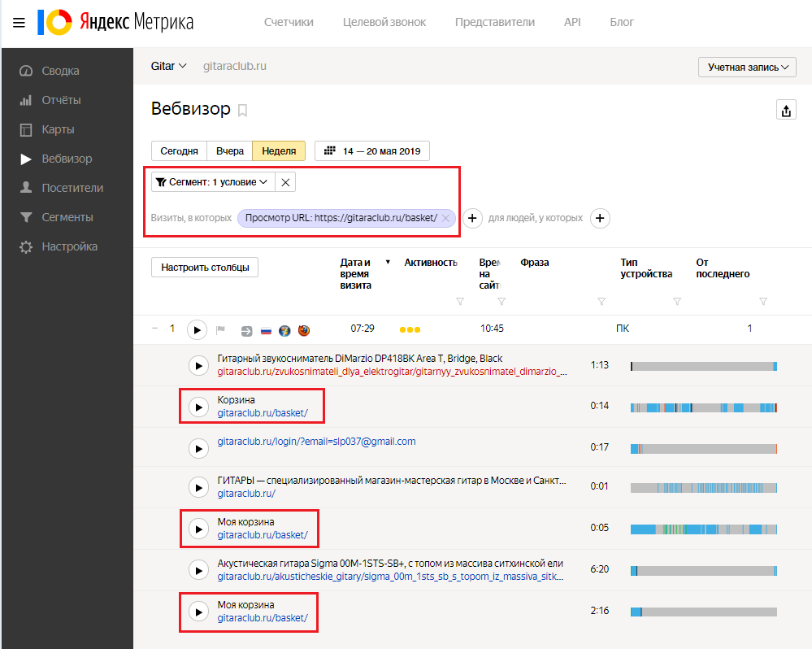The width and height of the screenshot is (812, 649).
Task: Select Вебвизор in sidebar
Action: click(x=67, y=159)
